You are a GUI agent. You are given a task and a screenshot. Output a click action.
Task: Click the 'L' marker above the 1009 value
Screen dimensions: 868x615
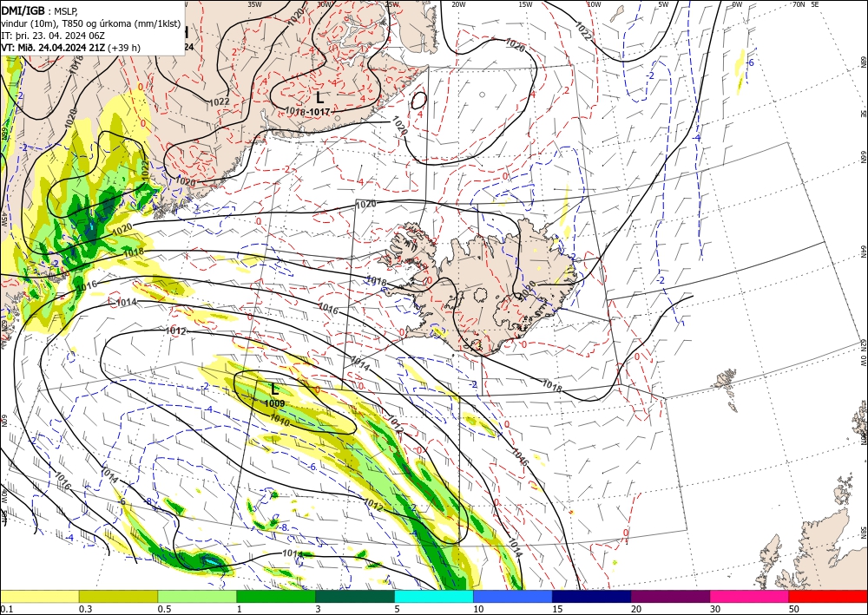pyautogui.click(x=274, y=389)
